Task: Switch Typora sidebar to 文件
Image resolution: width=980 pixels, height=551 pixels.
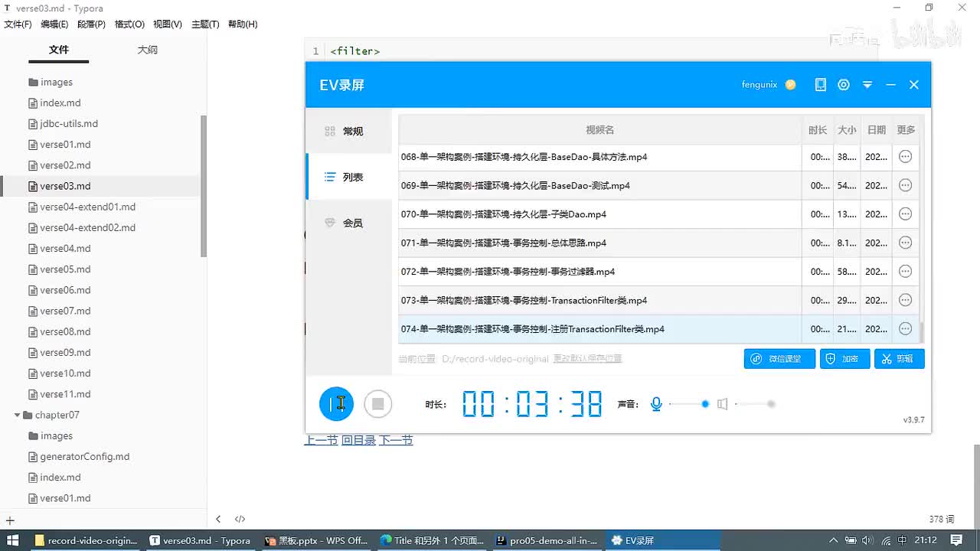Action: tap(59, 50)
